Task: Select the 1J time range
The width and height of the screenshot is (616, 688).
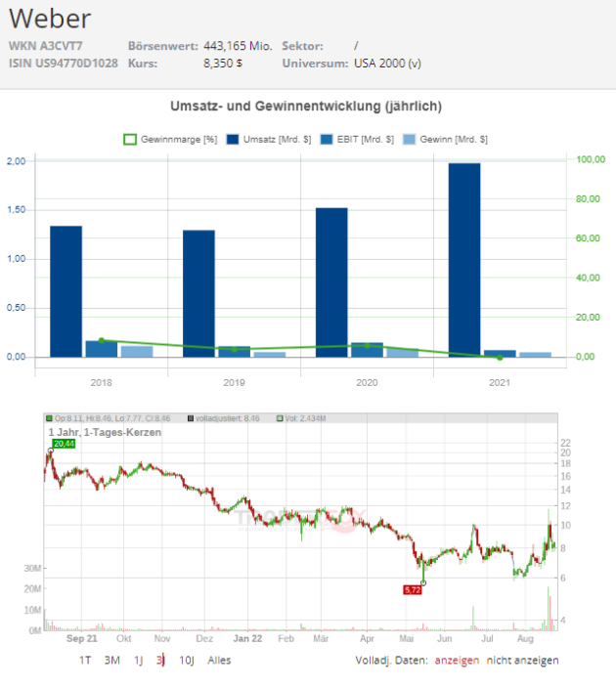Action: point(138,661)
